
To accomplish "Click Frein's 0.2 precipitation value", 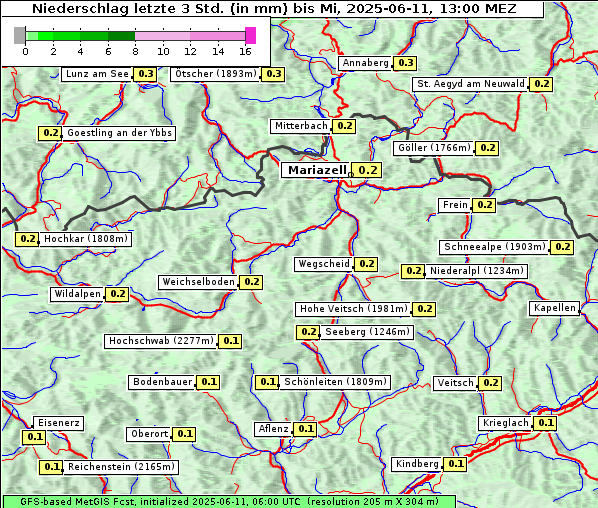I will (485, 205).
